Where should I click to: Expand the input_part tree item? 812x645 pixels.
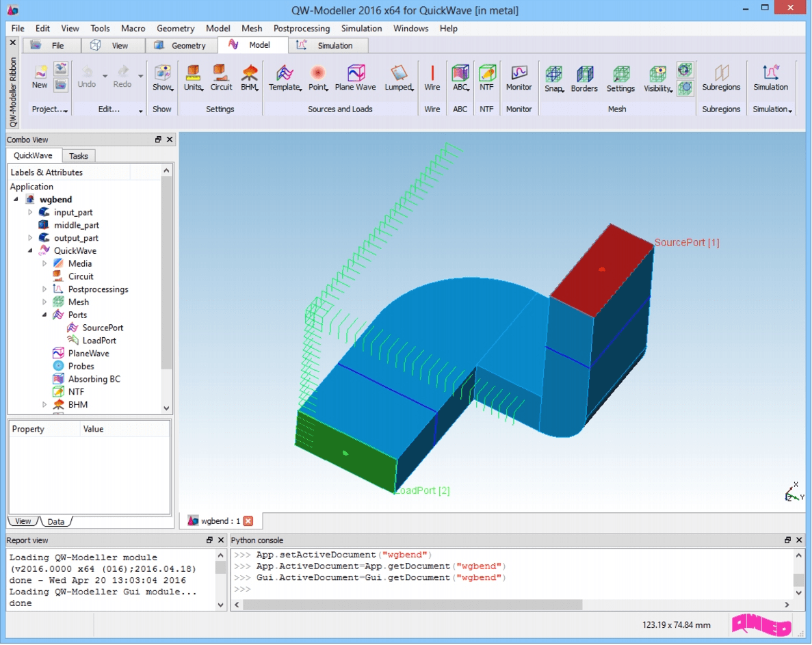pos(30,212)
